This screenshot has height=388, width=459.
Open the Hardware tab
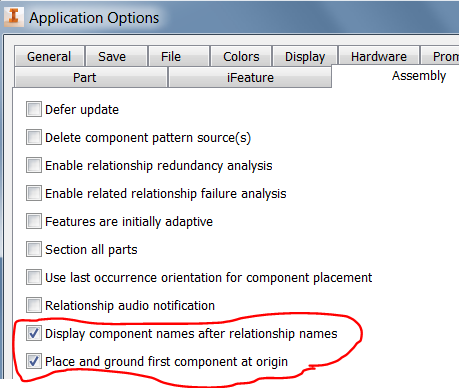(x=379, y=56)
